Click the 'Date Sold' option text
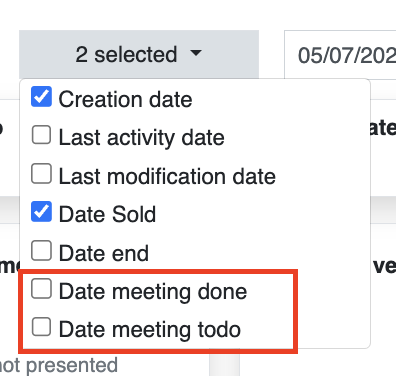This screenshot has width=396, height=376. click(x=107, y=214)
